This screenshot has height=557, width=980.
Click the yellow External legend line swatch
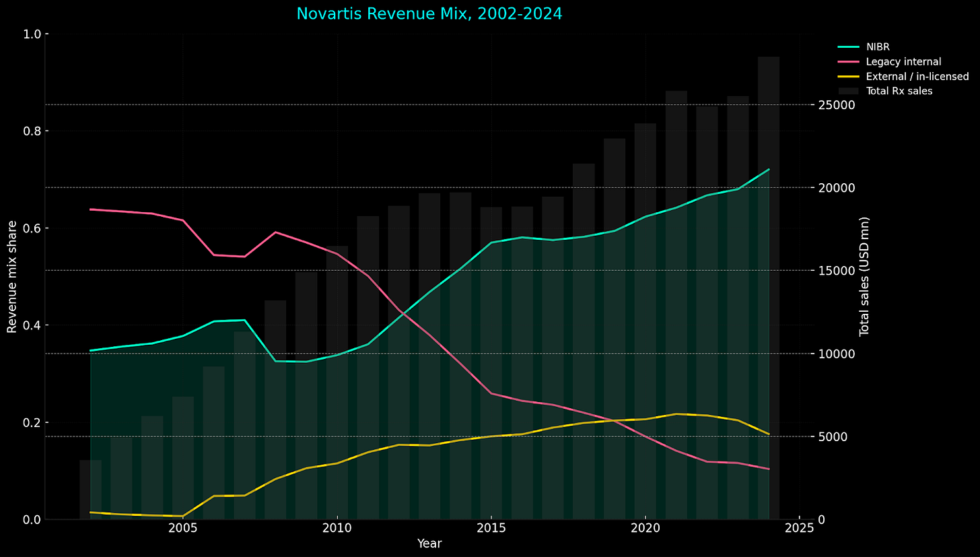[x=848, y=76]
